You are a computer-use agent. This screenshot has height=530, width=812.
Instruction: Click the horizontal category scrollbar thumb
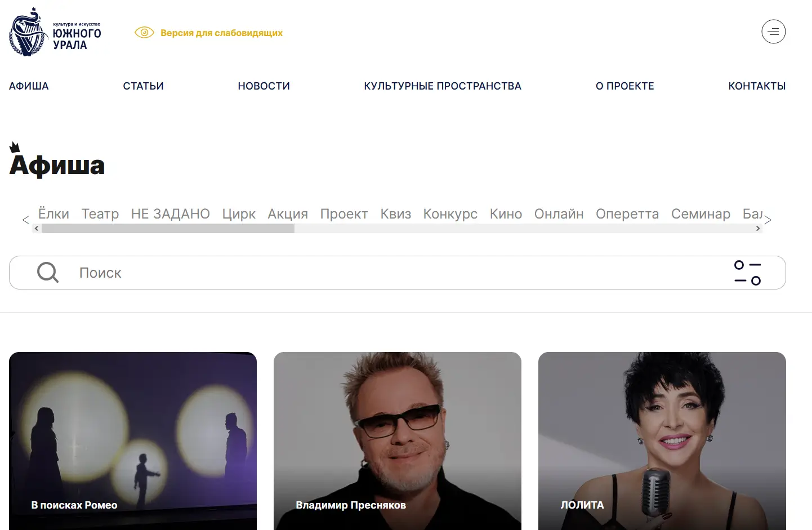coord(168,229)
